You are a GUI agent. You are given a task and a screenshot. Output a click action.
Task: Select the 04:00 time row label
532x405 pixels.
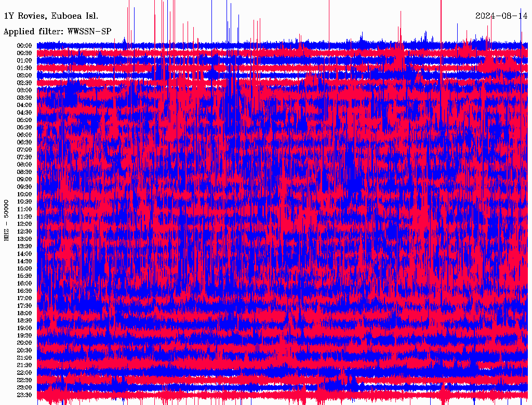[25, 105]
